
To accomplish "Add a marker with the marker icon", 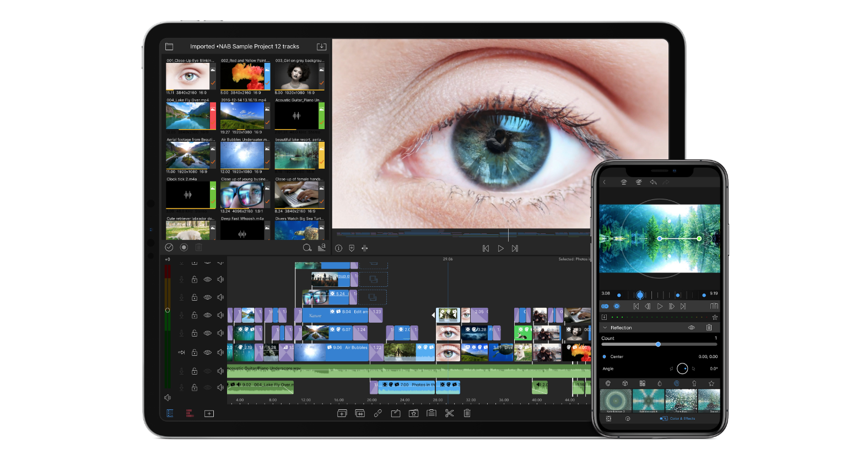I will (x=352, y=248).
